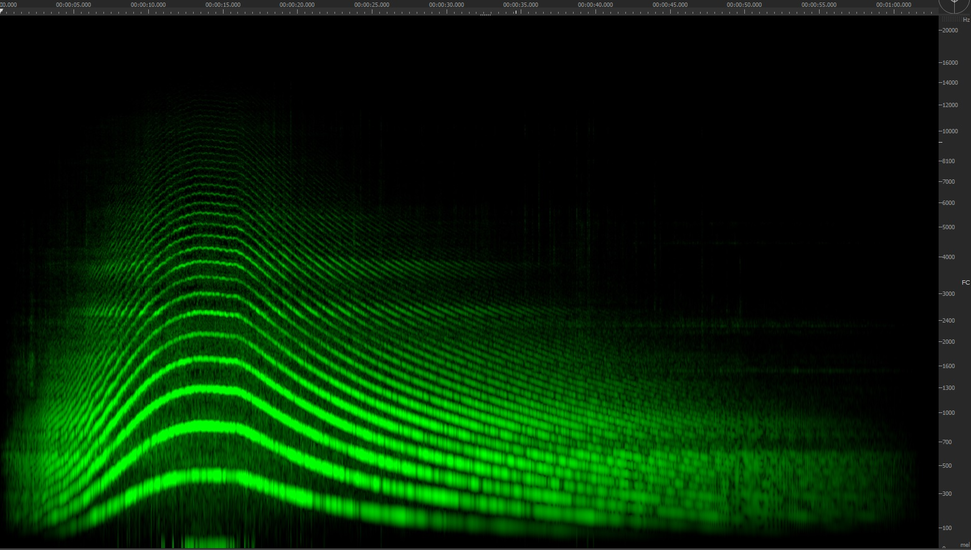Image resolution: width=971 pixels, height=550 pixels.
Task: Click the 00:00:00.000 start marker on the ruler
Action: pyautogui.click(x=6, y=5)
